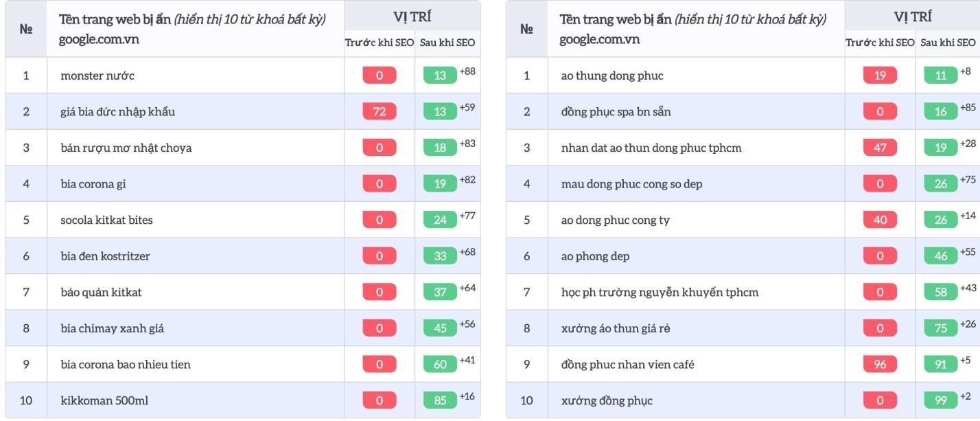Click the red badge showing 96
980x421 pixels.
880,364
